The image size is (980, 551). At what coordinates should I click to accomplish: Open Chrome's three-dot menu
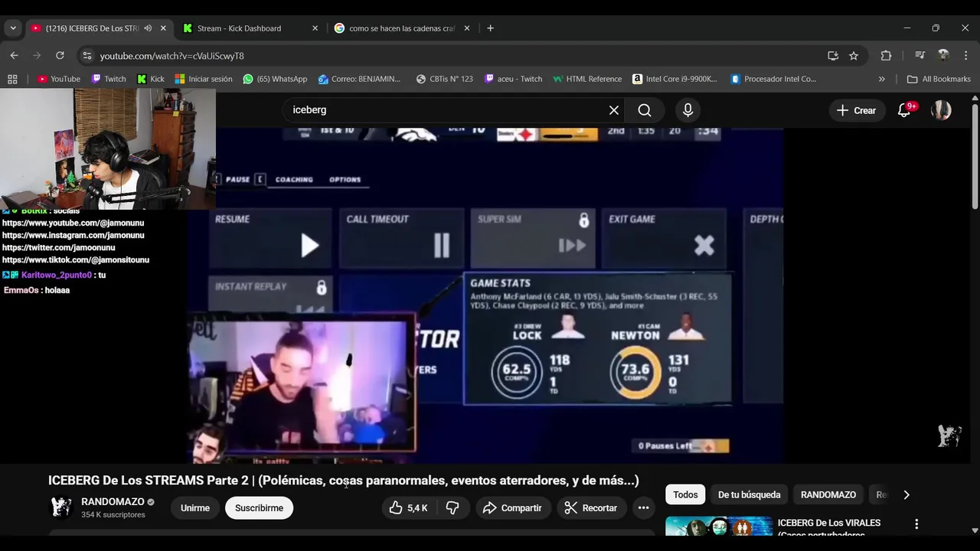click(965, 56)
